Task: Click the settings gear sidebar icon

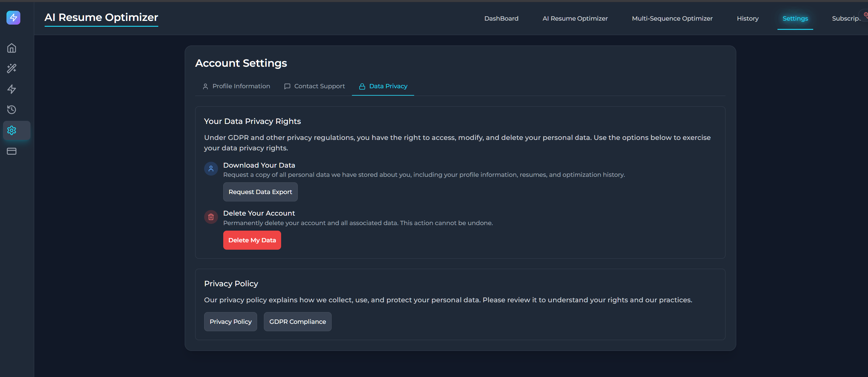Action: click(12, 130)
